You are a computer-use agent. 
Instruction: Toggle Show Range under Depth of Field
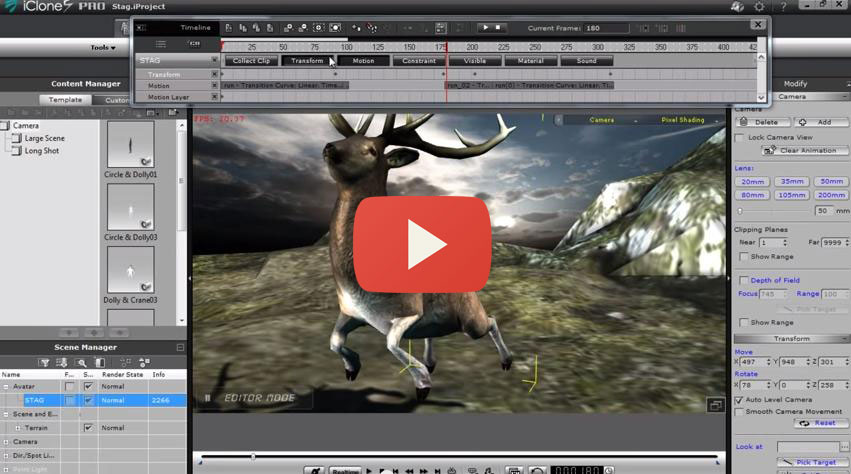click(744, 323)
